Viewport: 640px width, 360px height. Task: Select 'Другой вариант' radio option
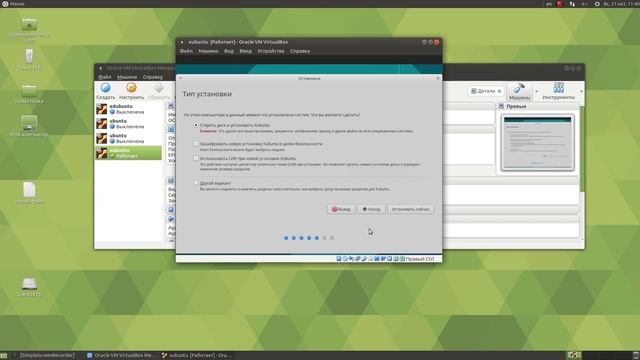point(196,183)
